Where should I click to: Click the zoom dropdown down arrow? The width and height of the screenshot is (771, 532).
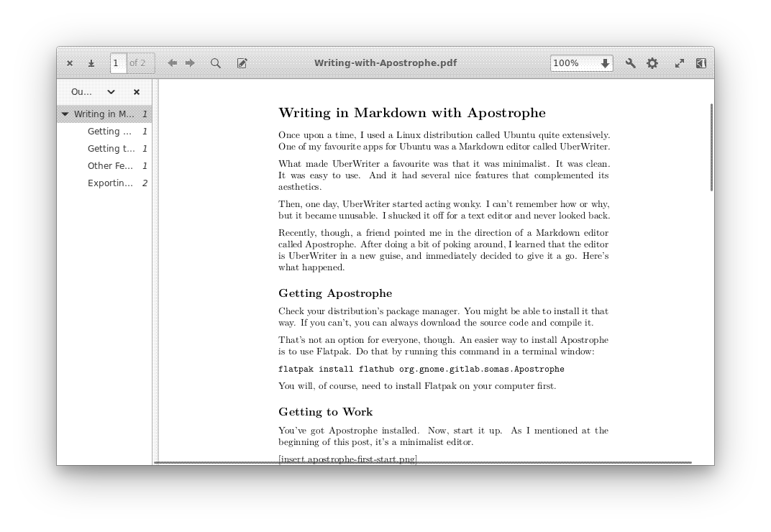coord(606,63)
